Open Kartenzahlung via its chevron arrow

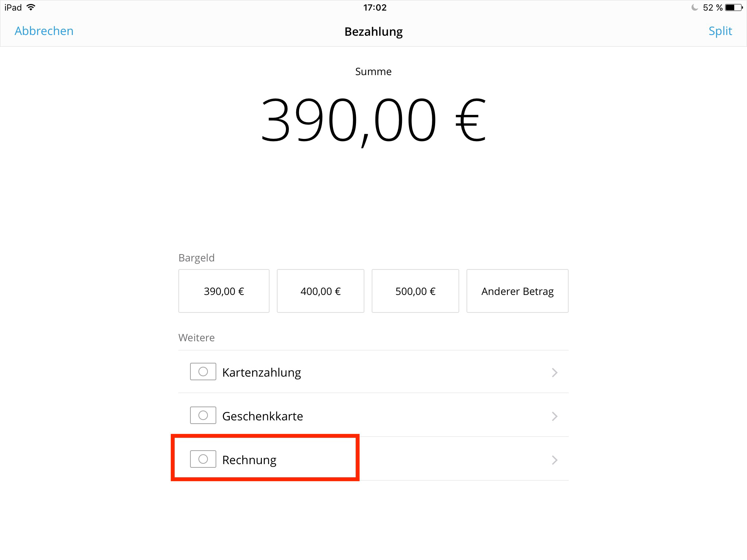pos(555,373)
